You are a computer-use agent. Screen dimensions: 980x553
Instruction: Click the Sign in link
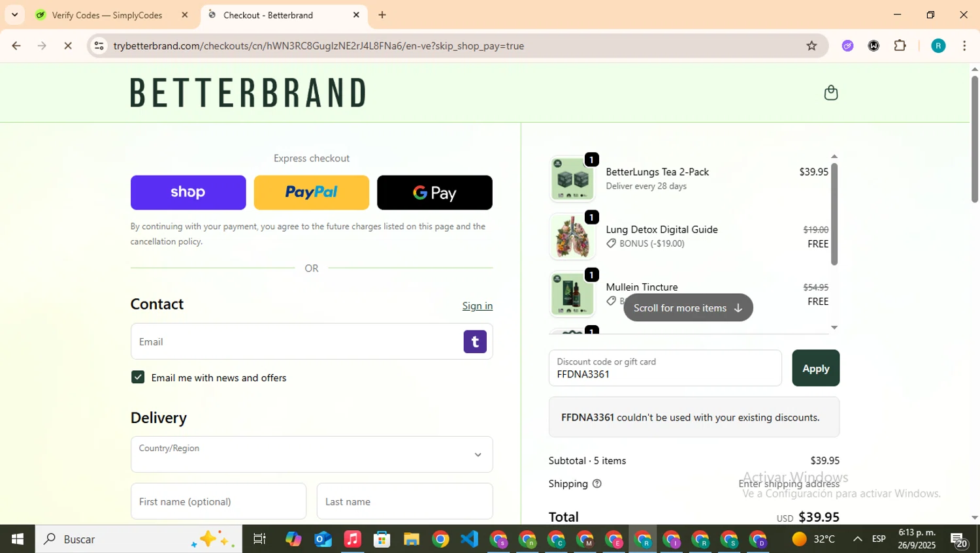click(x=478, y=306)
